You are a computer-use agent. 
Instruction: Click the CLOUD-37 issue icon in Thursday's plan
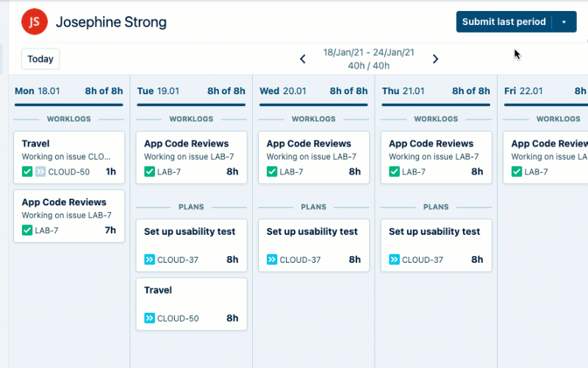(x=394, y=260)
